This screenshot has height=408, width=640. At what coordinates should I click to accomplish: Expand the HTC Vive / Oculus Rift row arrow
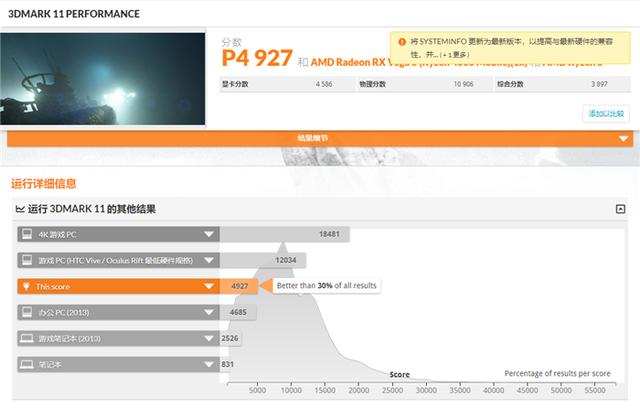pyautogui.click(x=209, y=260)
